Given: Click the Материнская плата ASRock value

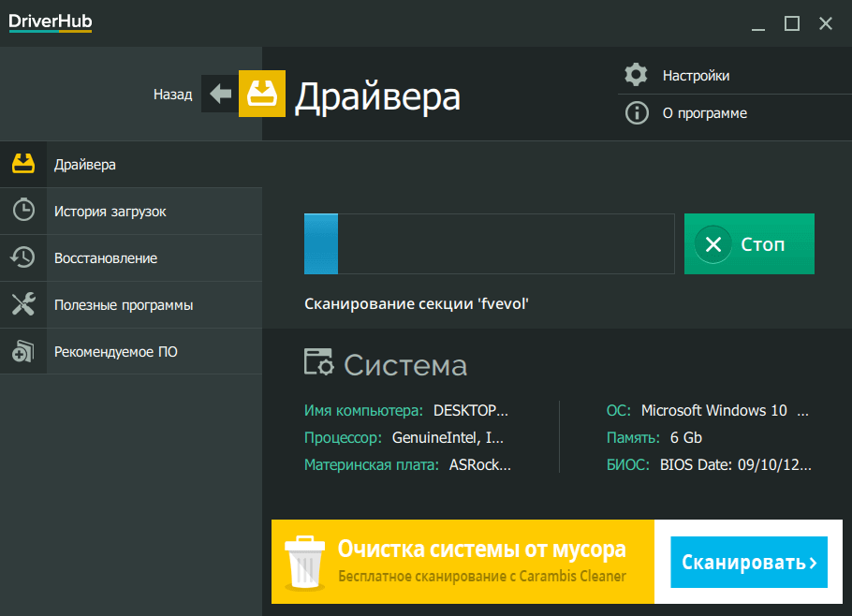Looking at the screenshot, I should click(x=479, y=465).
